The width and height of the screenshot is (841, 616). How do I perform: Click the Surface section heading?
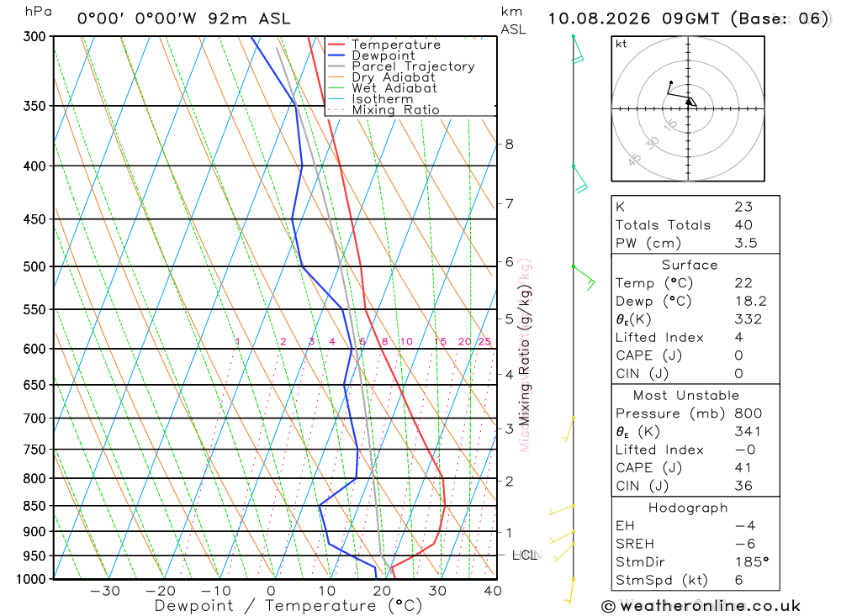[690, 265]
